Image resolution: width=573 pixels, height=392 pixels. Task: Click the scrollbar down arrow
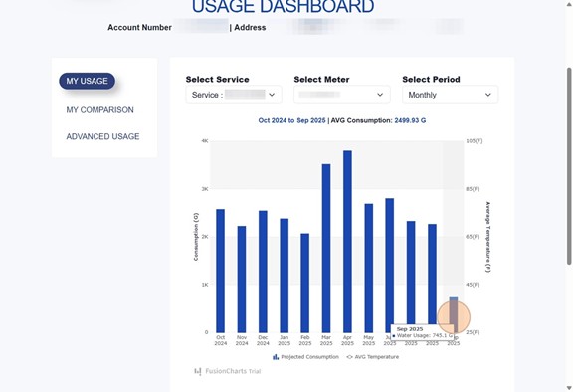tap(569, 388)
